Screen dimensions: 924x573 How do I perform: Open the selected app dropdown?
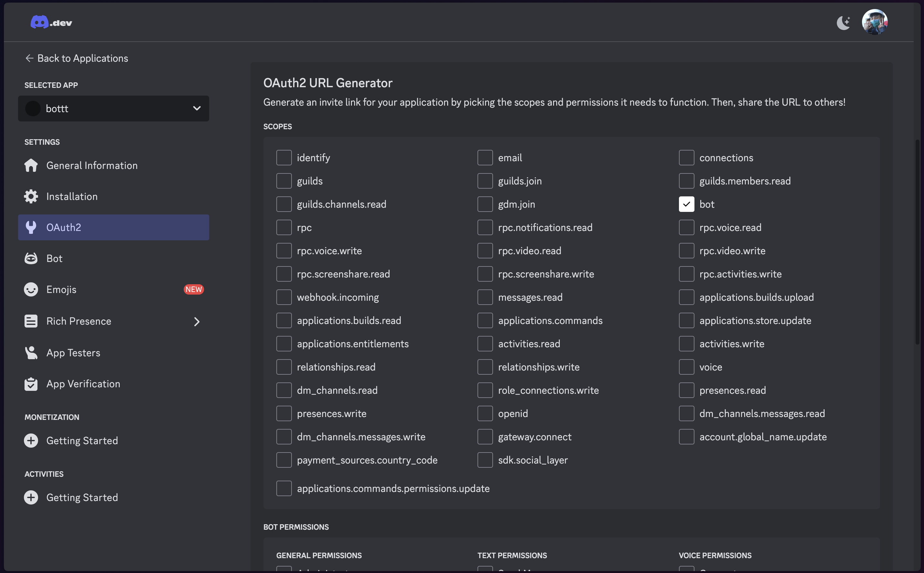tap(113, 108)
